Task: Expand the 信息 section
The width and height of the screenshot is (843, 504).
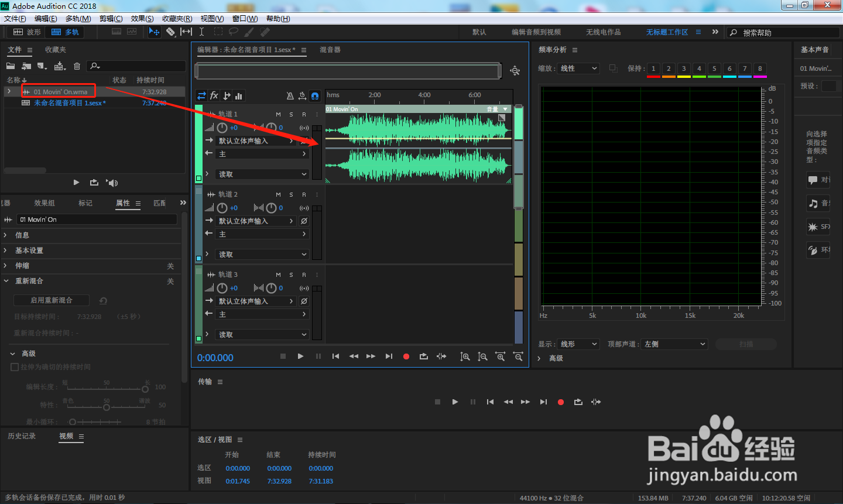Action: pos(5,235)
